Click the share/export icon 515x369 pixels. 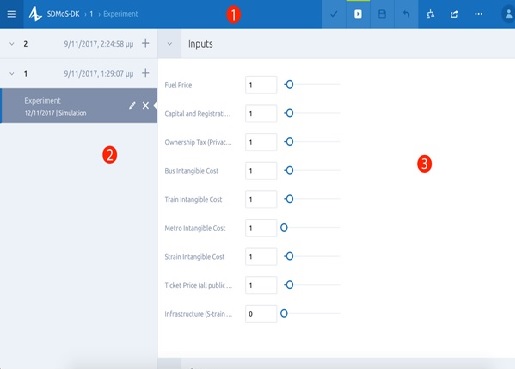(454, 14)
